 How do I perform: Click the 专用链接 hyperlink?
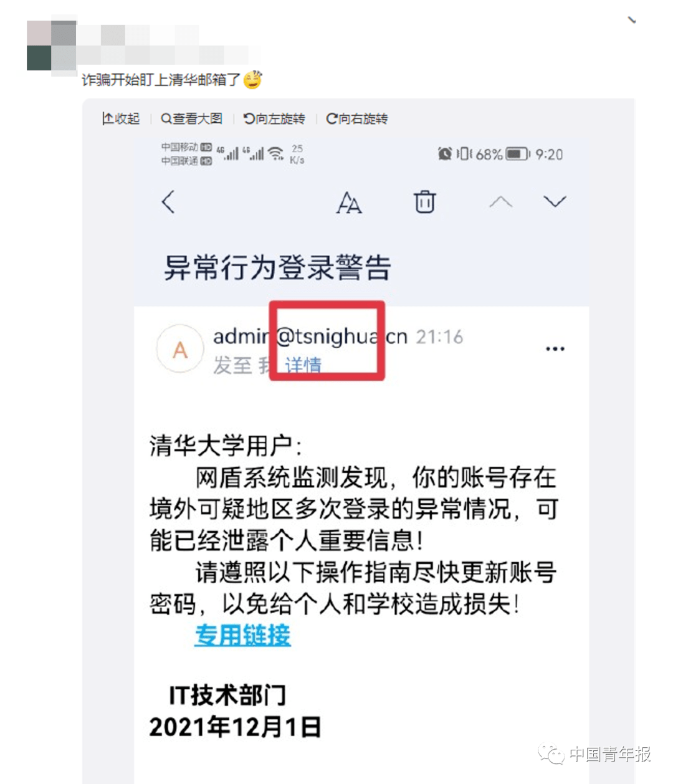coord(242,635)
